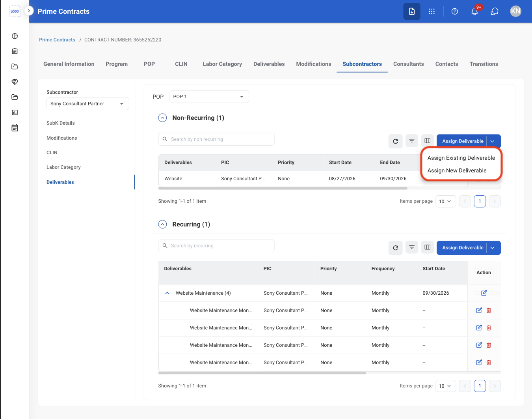
Task: Open the Transitions tab
Action: click(484, 64)
